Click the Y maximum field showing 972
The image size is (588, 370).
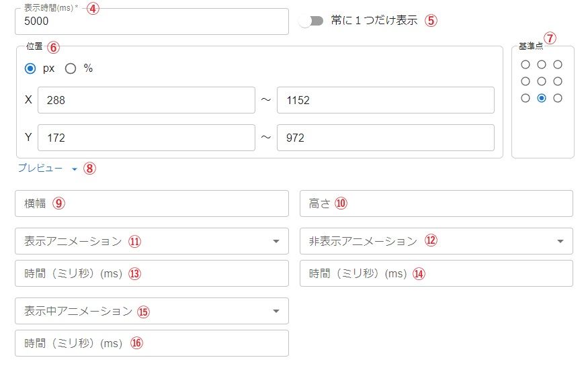[x=385, y=138]
